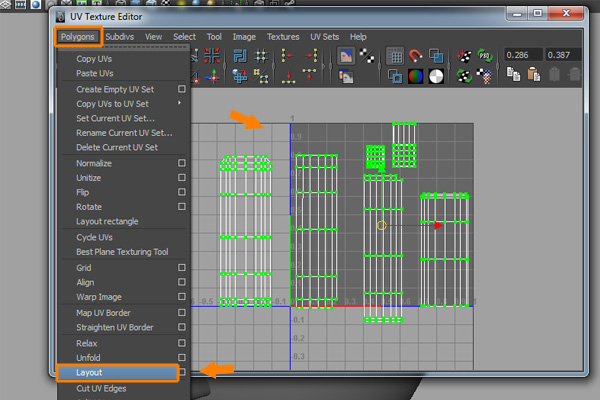Click Best Plane Texturing Tool
Screen dimensions: 600x400
[x=122, y=252]
